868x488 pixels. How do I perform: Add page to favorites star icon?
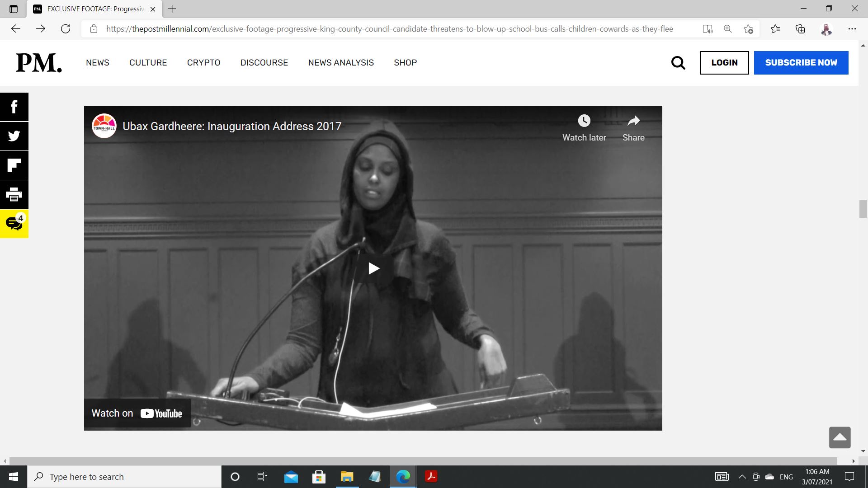tap(748, 29)
